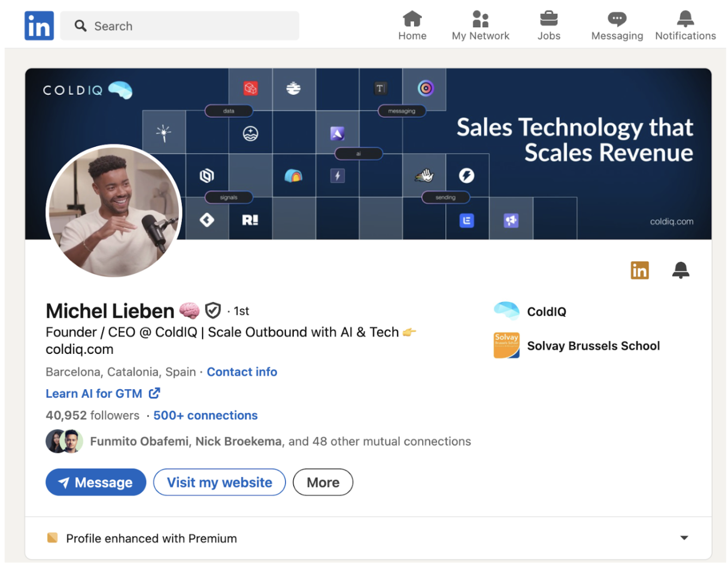This screenshot has width=728, height=567.
Task: Click into the Search field
Action: coord(180,26)
